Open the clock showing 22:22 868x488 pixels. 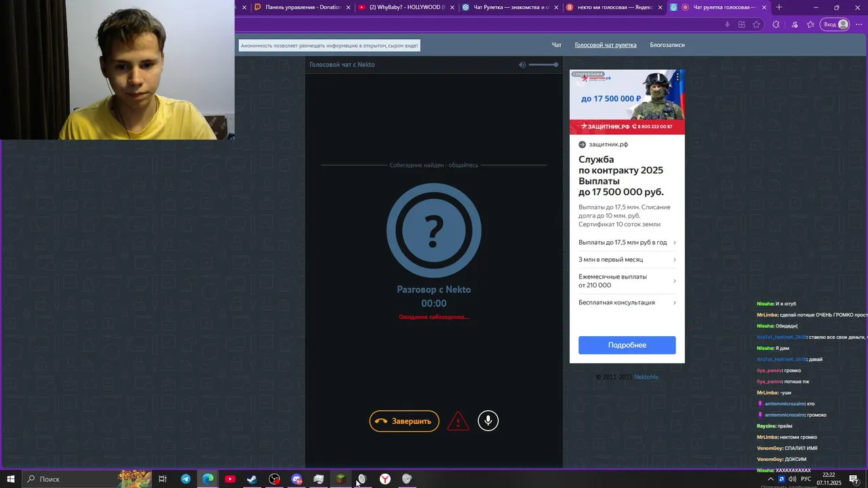(829, 479)
